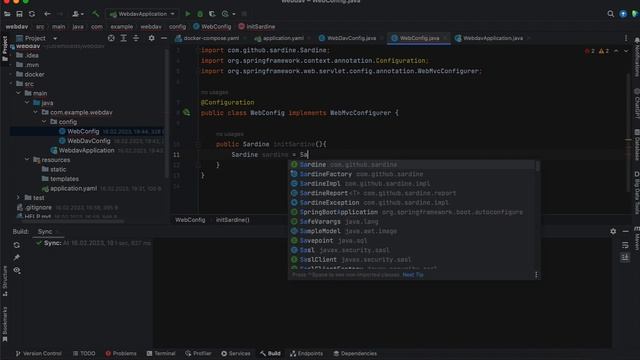Image resolution: width=640 pixels, height=360 pixels.
Task: Click the completion popup scrollbar
Action: pos(538,166)
